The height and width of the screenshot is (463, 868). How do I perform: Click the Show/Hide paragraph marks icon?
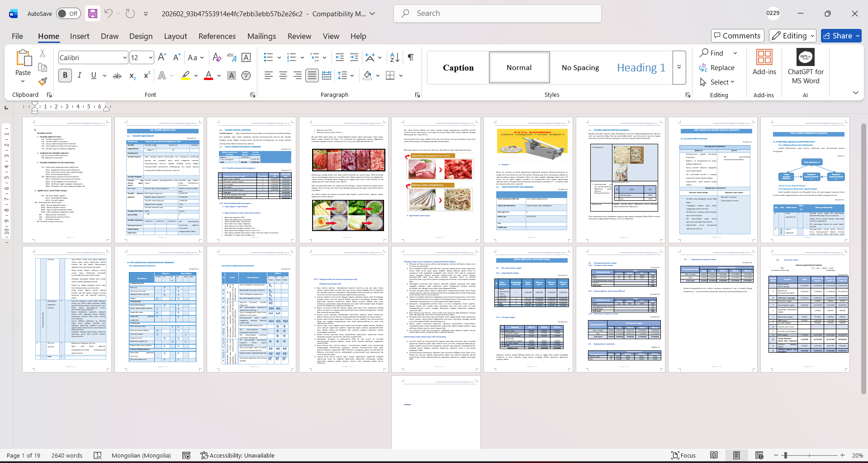411,57
